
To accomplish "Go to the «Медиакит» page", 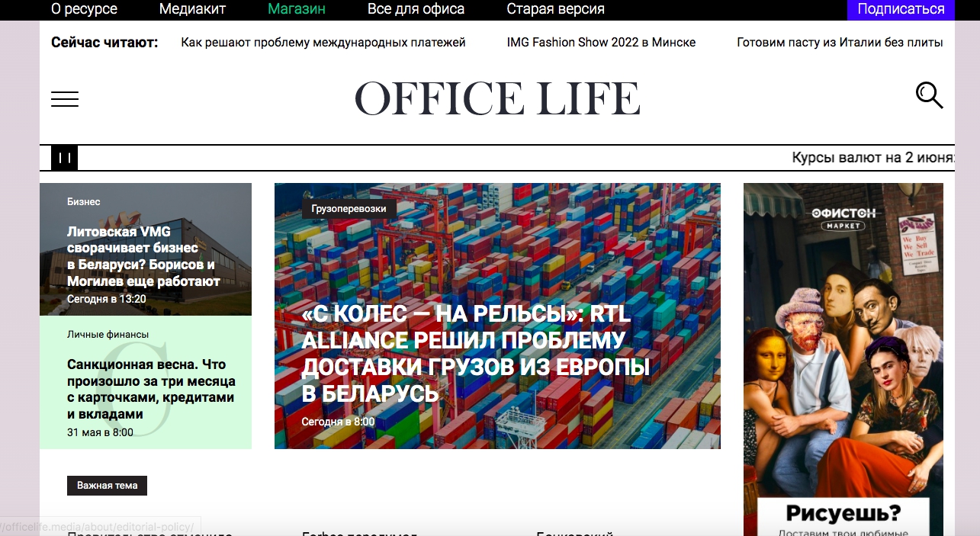I will [192, 9].
